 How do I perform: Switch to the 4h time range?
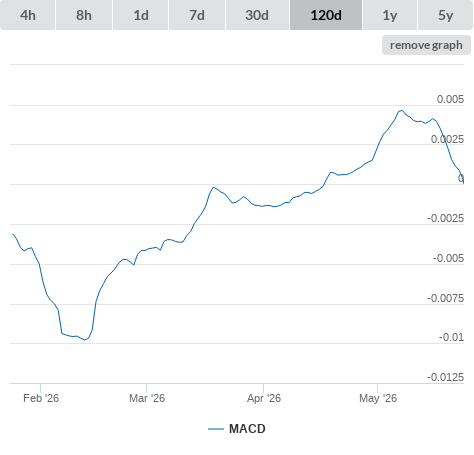pos(28,15)
